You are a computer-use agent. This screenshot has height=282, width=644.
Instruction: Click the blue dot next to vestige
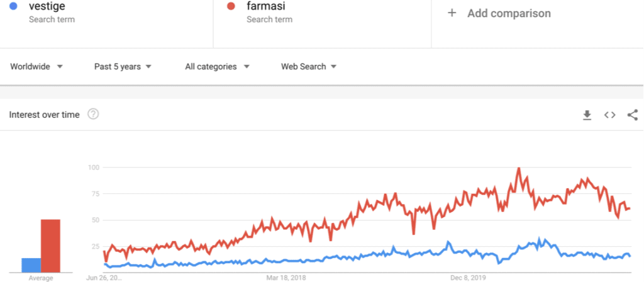[13, 6]
